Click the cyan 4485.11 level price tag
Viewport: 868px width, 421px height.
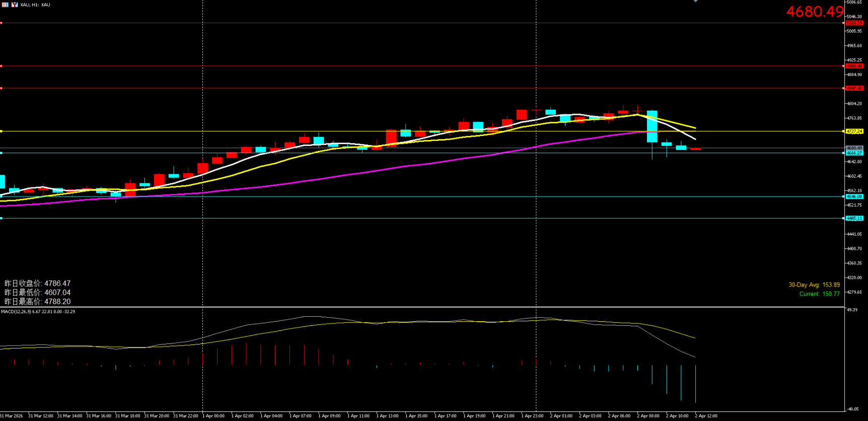click(854, 218)
